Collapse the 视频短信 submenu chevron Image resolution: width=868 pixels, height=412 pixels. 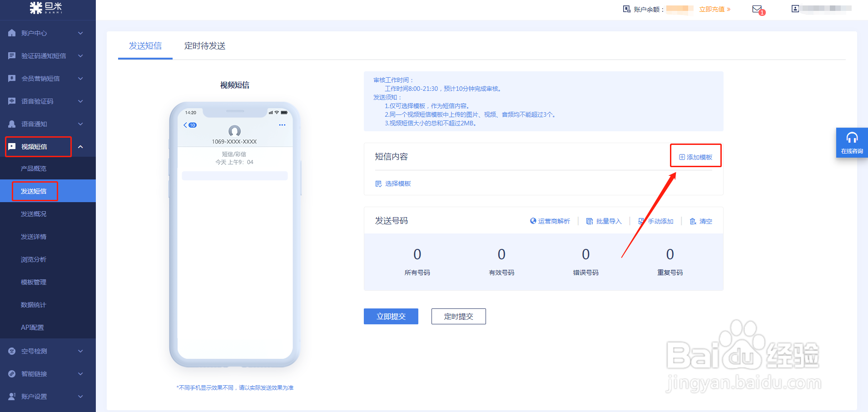coord(80,146)
